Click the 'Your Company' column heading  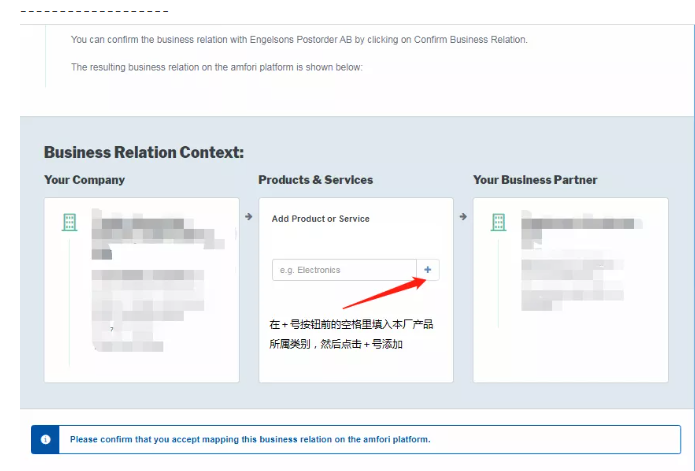tap(85, 180)
